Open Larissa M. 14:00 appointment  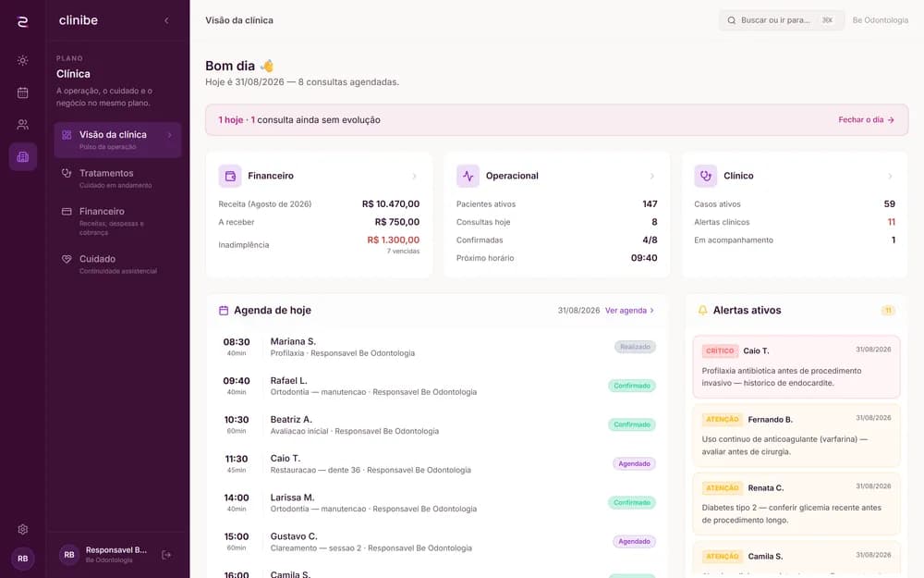click(437, 502)
